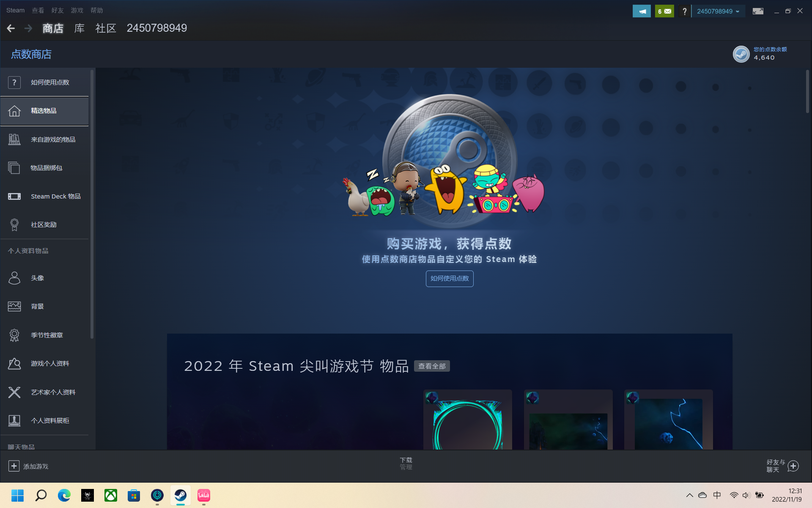This screenshot has width=812, height=508.
Task: Switch to the 库 tab
Action: 79,28
